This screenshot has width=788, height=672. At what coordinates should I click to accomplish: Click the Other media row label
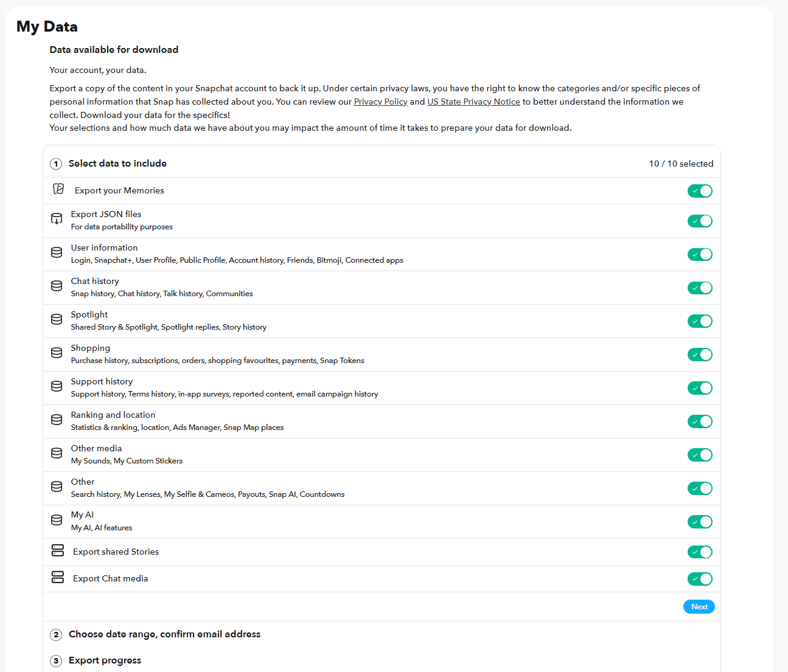pyautogui.click(x=96, y=448)
